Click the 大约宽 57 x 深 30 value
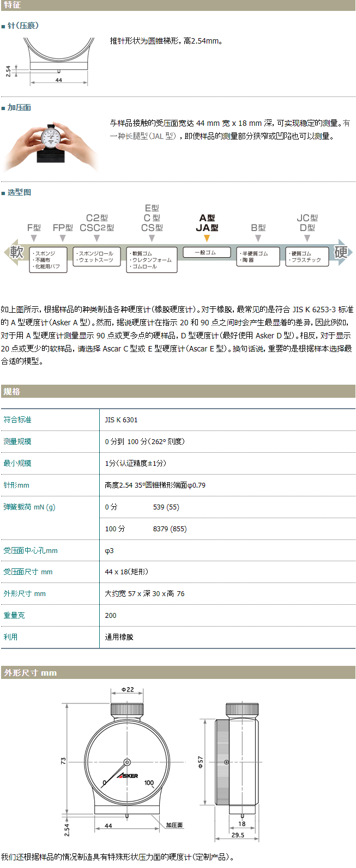 coord(144,593)
